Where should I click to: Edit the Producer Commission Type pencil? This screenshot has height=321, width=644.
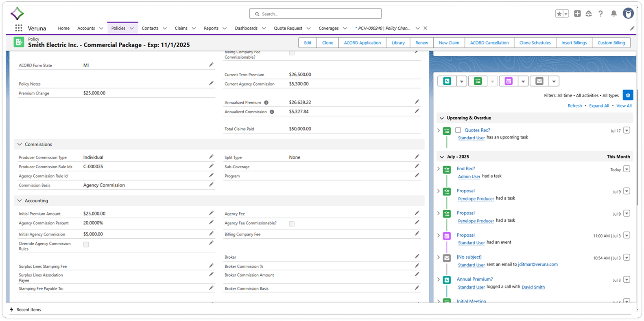point(211,157)
